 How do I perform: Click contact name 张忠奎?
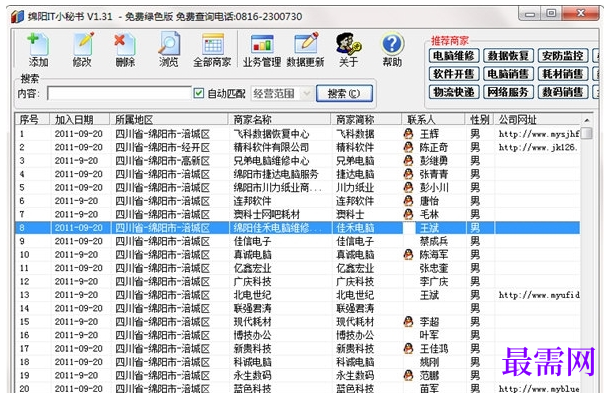click(x=433, y=268)
